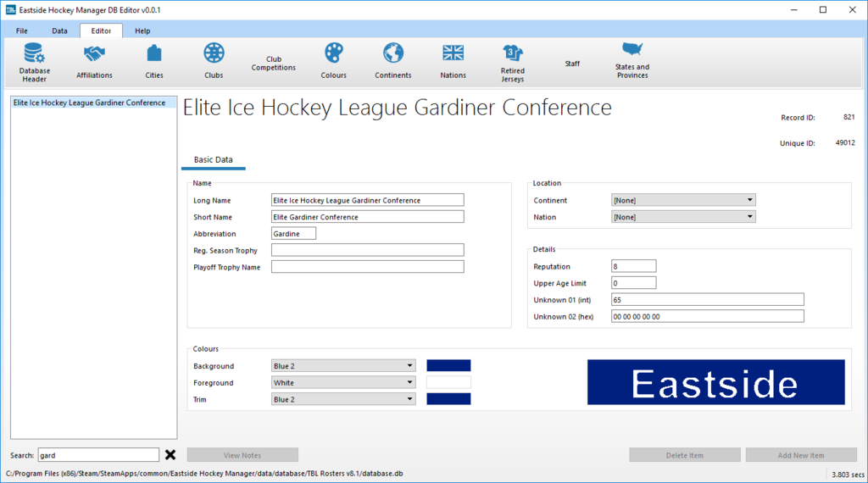
Task: Click the Reg. Season Trophy field
Action: coord(368,250)
